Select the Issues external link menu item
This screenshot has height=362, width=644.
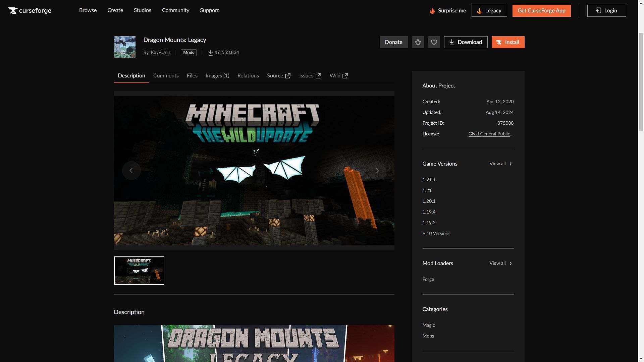pos(310,75)
